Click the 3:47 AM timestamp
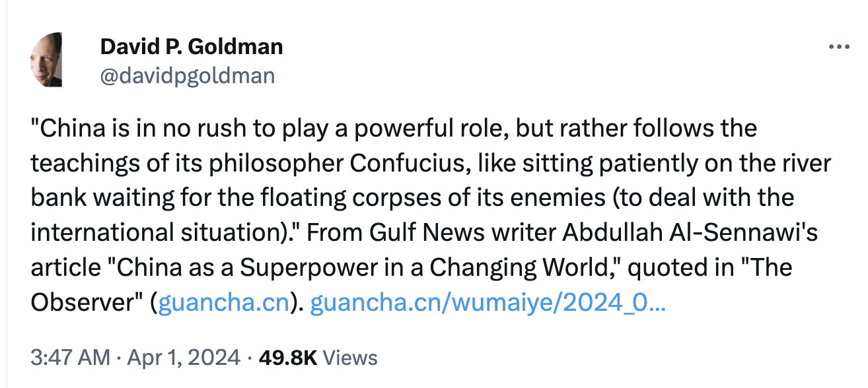The image size is (868, 388). tap(71, 358)
